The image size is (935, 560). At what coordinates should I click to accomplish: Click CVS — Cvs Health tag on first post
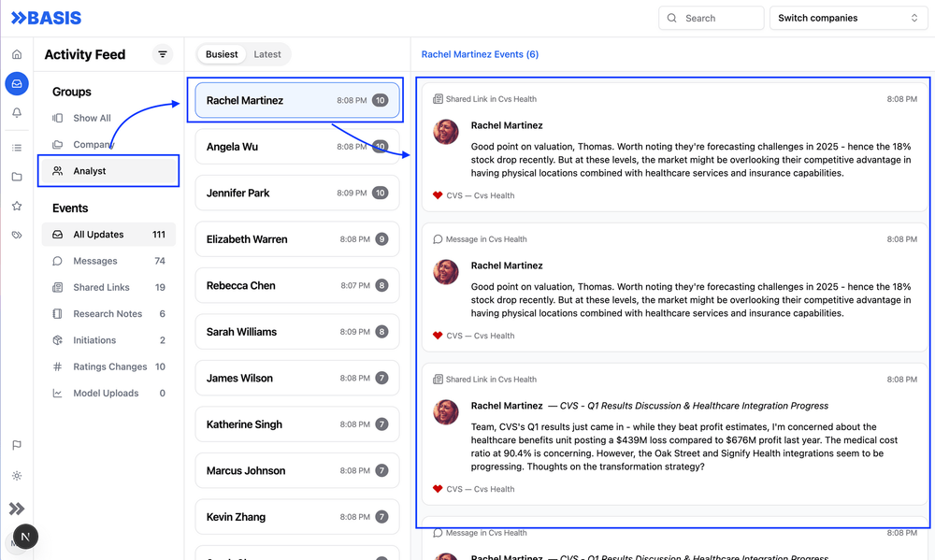click(x=480, y=195)
